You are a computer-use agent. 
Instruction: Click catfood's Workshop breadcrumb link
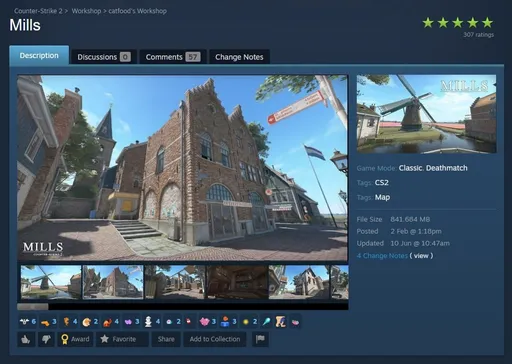137,11
